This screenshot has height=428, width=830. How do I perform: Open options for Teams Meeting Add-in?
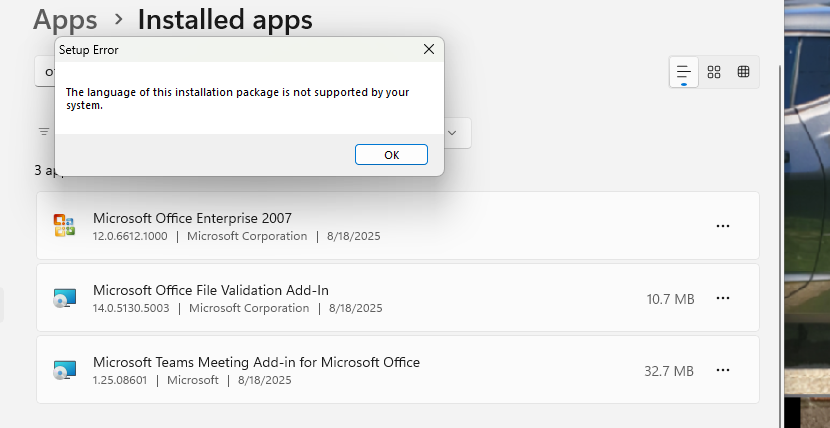pyautogui.click(x=723, y=370)
